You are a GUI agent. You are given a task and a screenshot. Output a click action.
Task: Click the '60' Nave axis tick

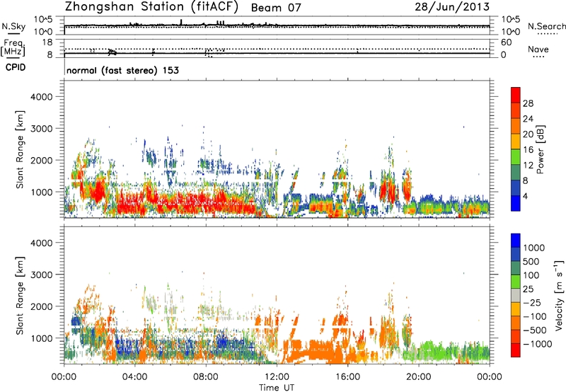click(x=506, y=42)
